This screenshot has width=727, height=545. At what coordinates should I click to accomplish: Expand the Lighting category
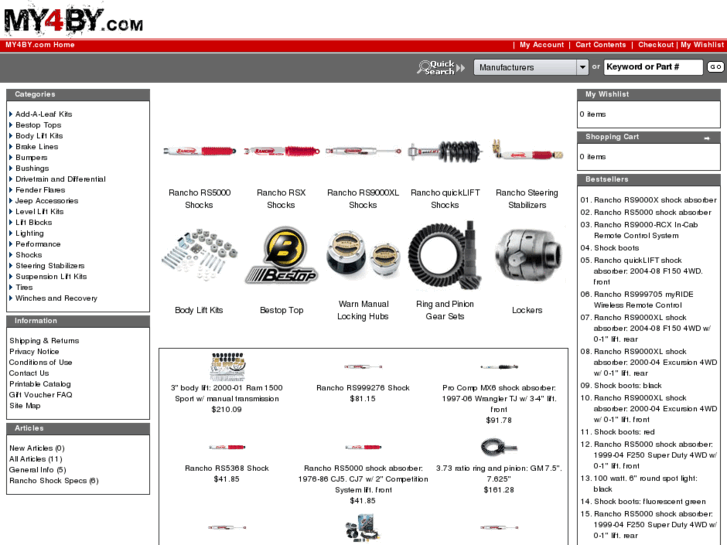pyautogui.click(x=29, y=233)
